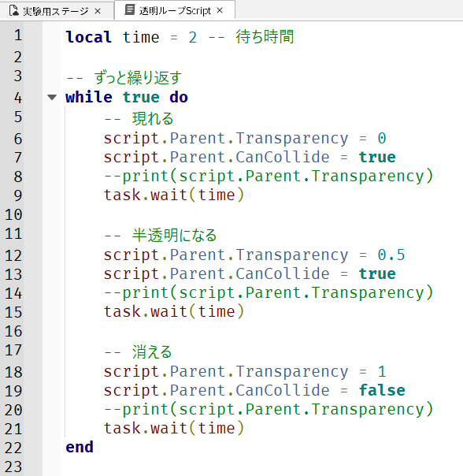The image size is (463, 476).
Task: Click the end keyword on line 22
Action: 80,447
